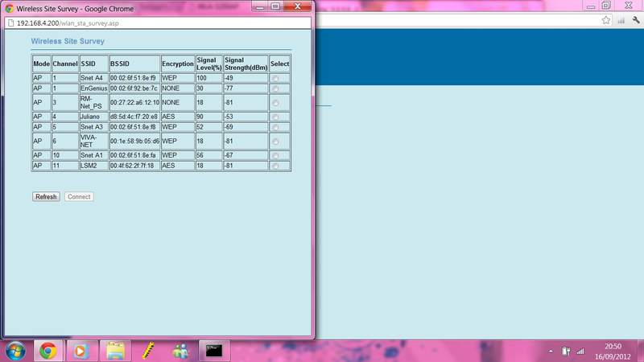This screenshot has height=362, width=644.
Task: Click the Encryption column header
Action: [x=177, y=64]
